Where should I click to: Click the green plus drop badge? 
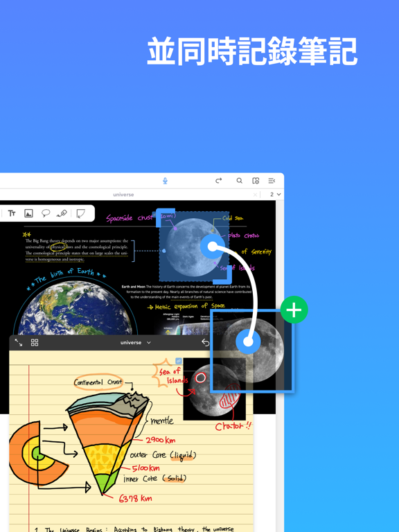[294, 310]
